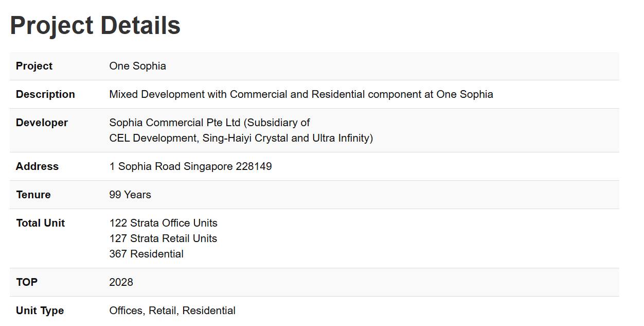This screenshot has height=326, width=644.
Task: Click the 2028 TOP value
Action: point(121,282)
